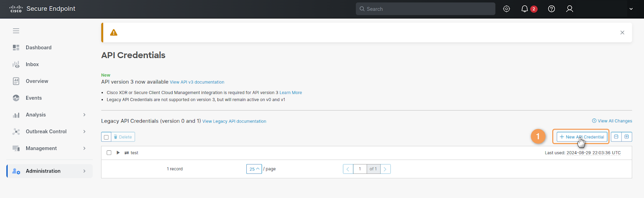Click in the Search field
644x198 pixels.
[x=427, y=9]
